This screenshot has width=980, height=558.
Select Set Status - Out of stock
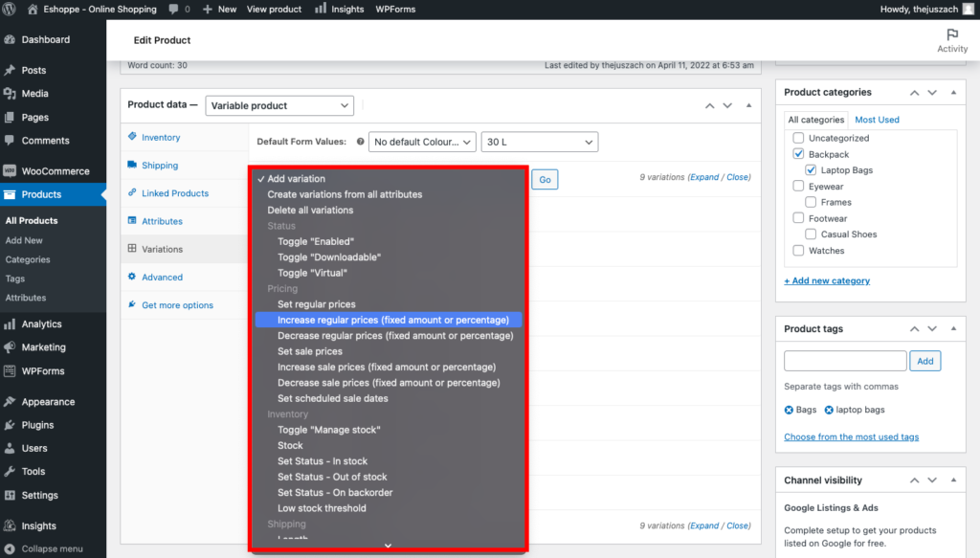click(x=332, y=477)
